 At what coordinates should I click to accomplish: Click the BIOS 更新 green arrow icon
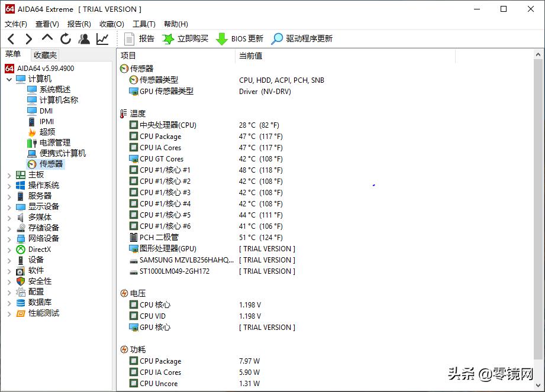[x=221, y=39]
